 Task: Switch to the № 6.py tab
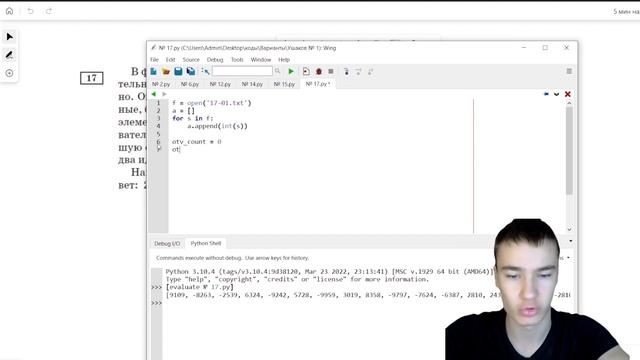tap(190, 84)
